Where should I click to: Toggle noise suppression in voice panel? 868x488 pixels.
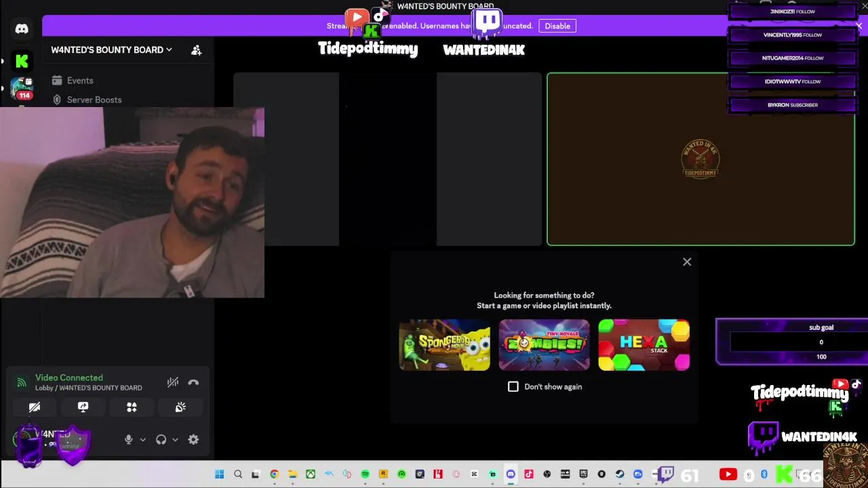click(x=173, y=382)
